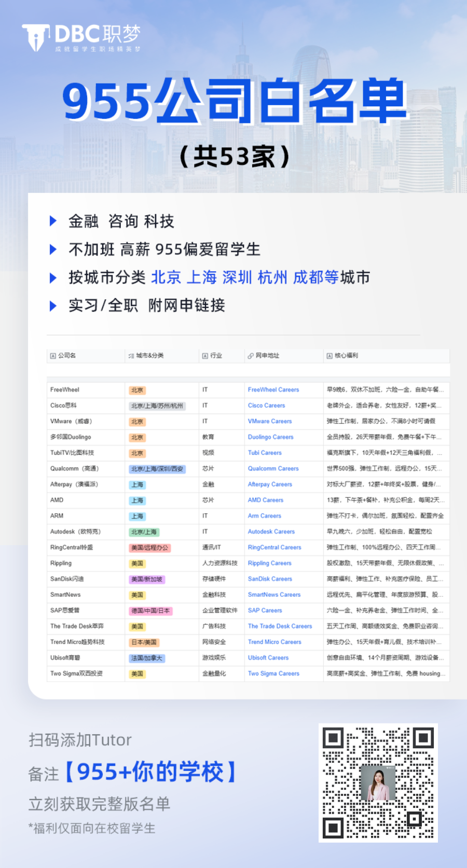This screenshot has width=467, height=868.
Task: Click the link icon beside 网申地址 header
Action: click(251, 356)
